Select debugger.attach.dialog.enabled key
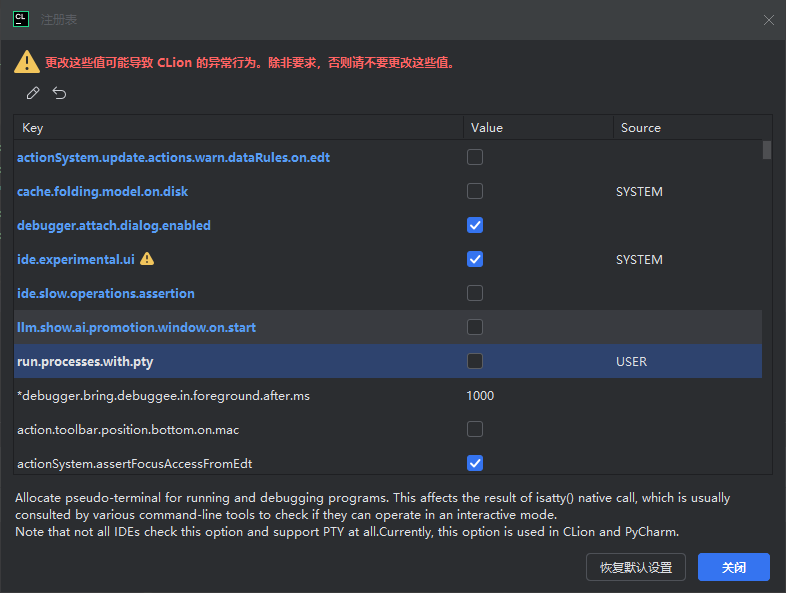Screen dimensions: 786x593 (114, 226)
